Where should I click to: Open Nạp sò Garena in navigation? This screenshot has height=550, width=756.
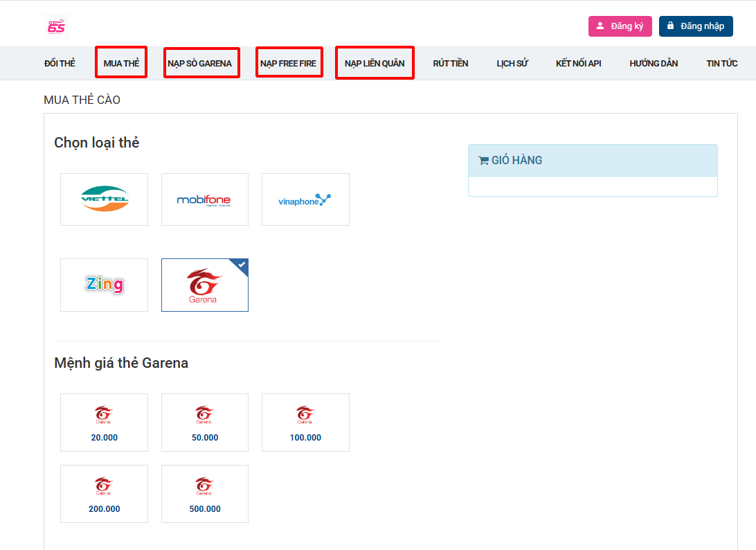click(x=201, y=63)
